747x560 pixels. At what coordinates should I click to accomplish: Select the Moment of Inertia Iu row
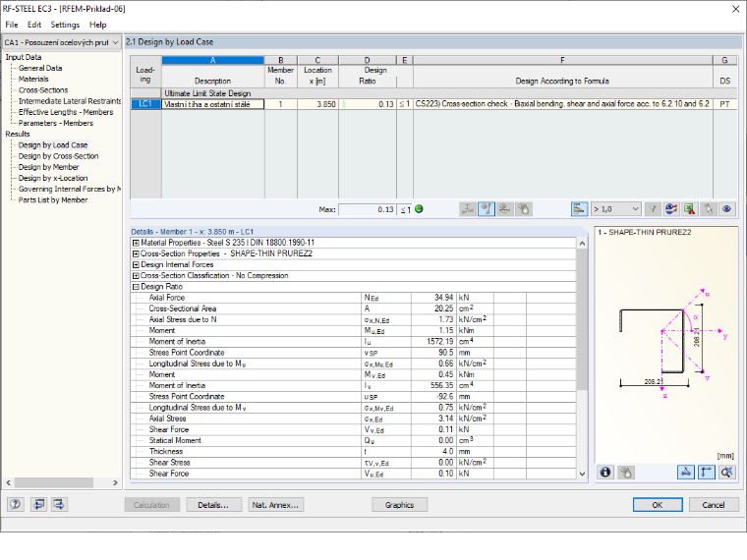pos(353,342)
